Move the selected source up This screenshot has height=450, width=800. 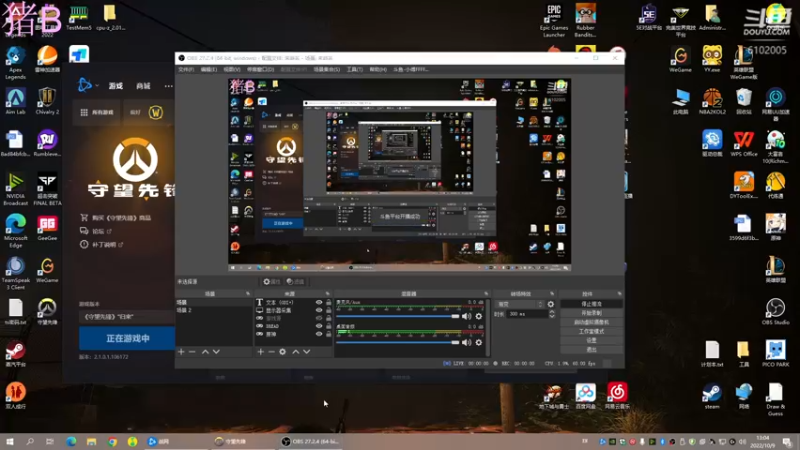point(295,352)
